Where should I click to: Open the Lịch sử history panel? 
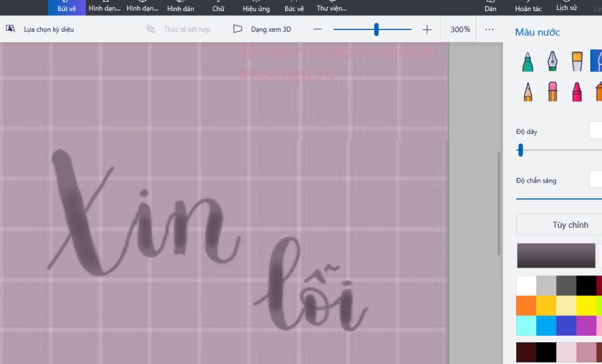click(x=566, y=7)
